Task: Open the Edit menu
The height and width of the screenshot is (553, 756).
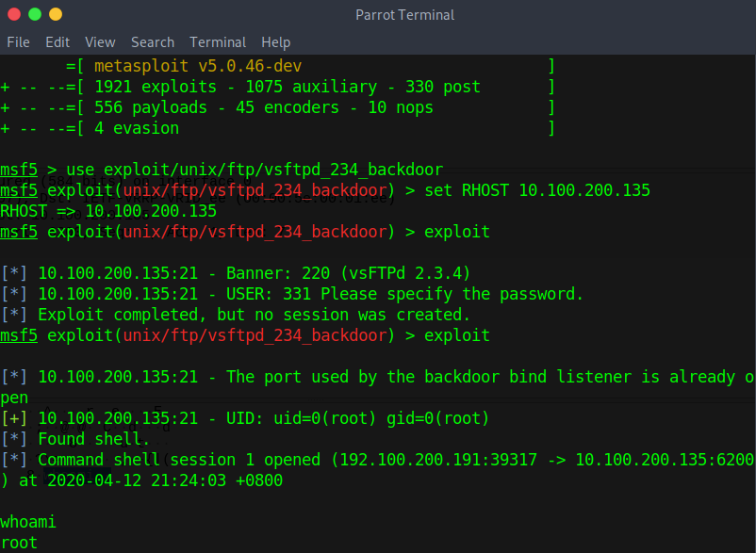Action: click(58, 42)
